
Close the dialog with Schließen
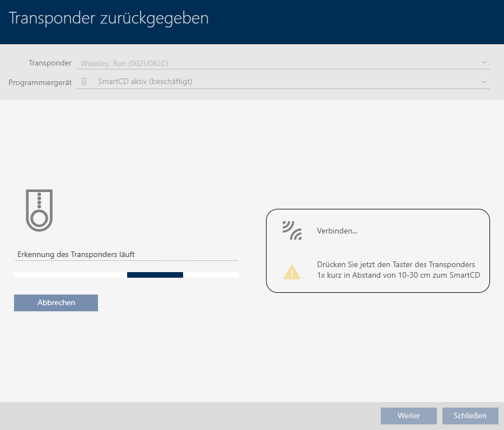[x=470, y=415]
